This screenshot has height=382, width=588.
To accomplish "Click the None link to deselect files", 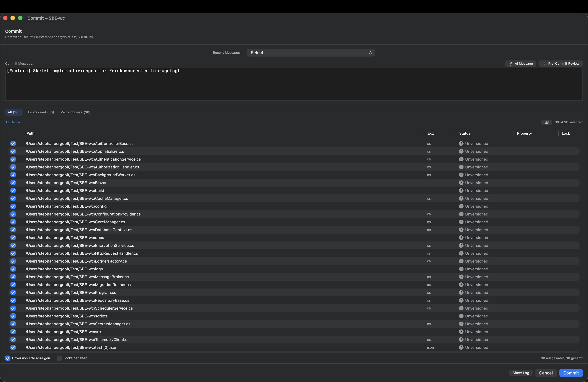I will pyautogui.click(x=16, y=122).
